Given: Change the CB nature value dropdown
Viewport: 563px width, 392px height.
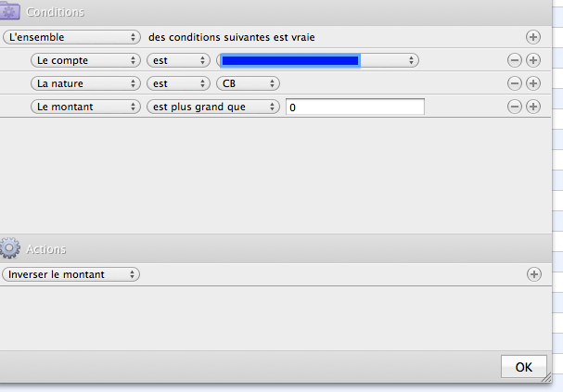Looking at the screenshot, I should pos(248,83).
